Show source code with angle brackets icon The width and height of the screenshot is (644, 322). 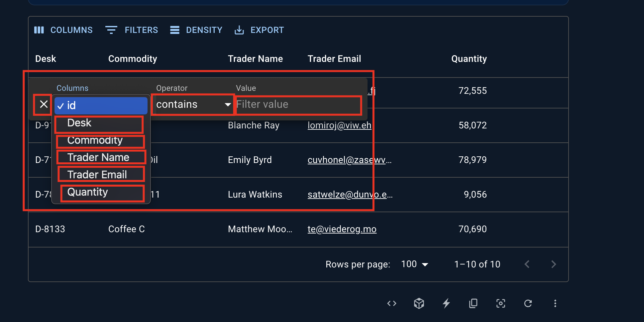(x=392, y=303)
